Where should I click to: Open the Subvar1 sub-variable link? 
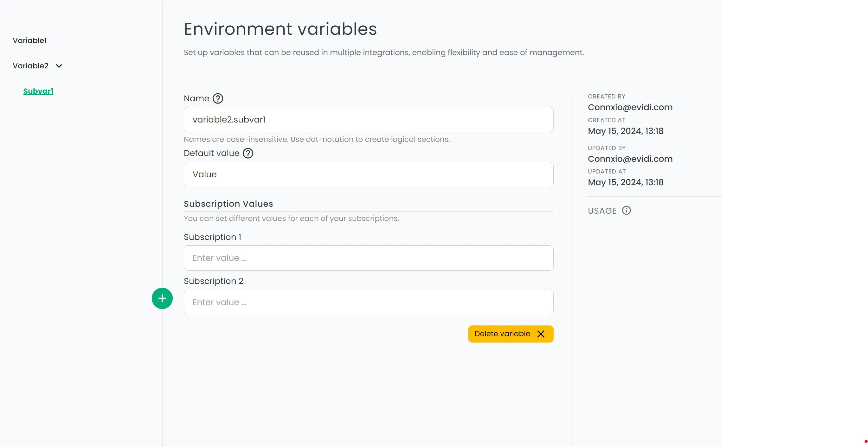[x=38, y=91]
